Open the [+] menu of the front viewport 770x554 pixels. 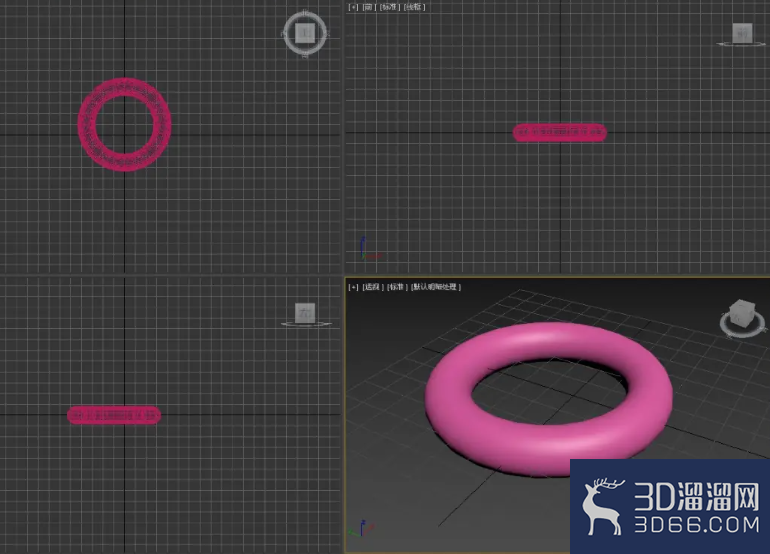[x=353, y=7]
